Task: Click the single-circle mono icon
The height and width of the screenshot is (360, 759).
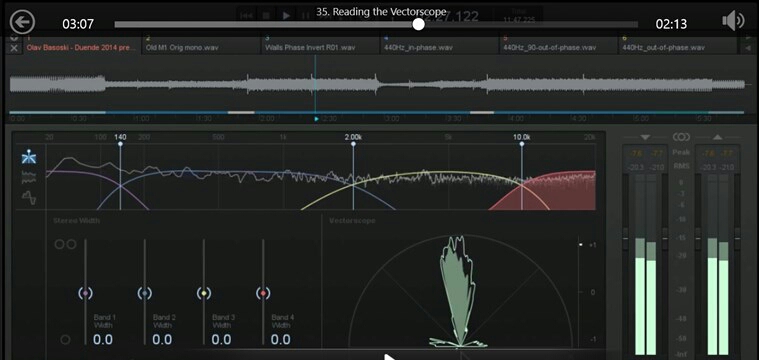Action: click(65, 340)
